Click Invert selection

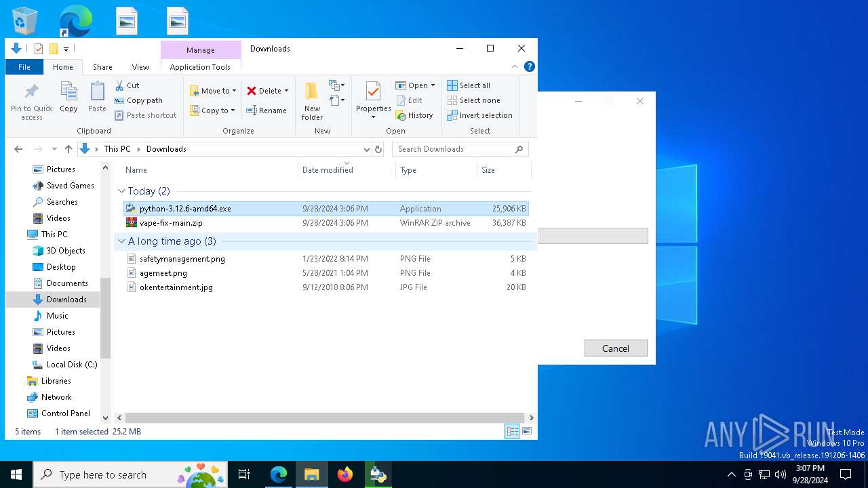(x=479, y=115)
